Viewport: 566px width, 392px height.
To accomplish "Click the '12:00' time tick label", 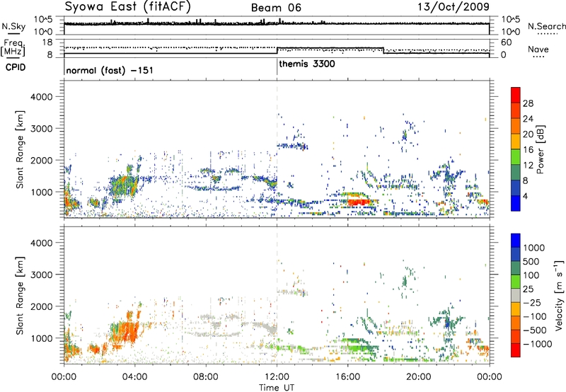I will pyautogui.click(x=277, y=377).
